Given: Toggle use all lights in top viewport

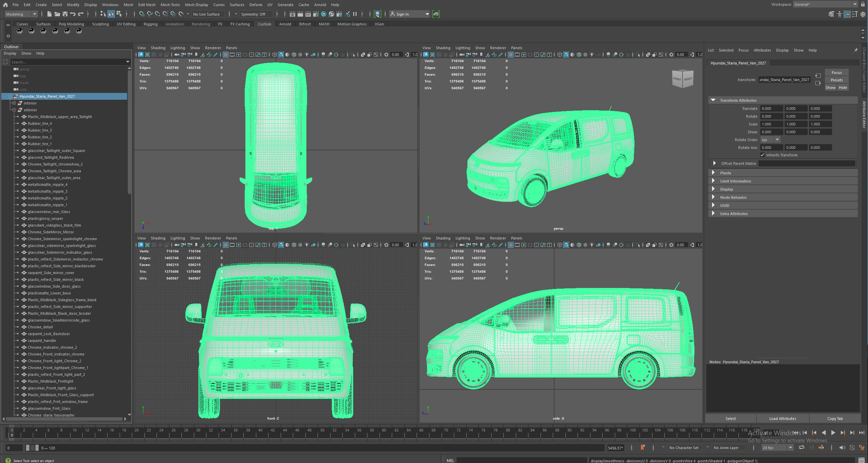Looking at the screenshot, I should pyautogui.click(x=307, y=55).
